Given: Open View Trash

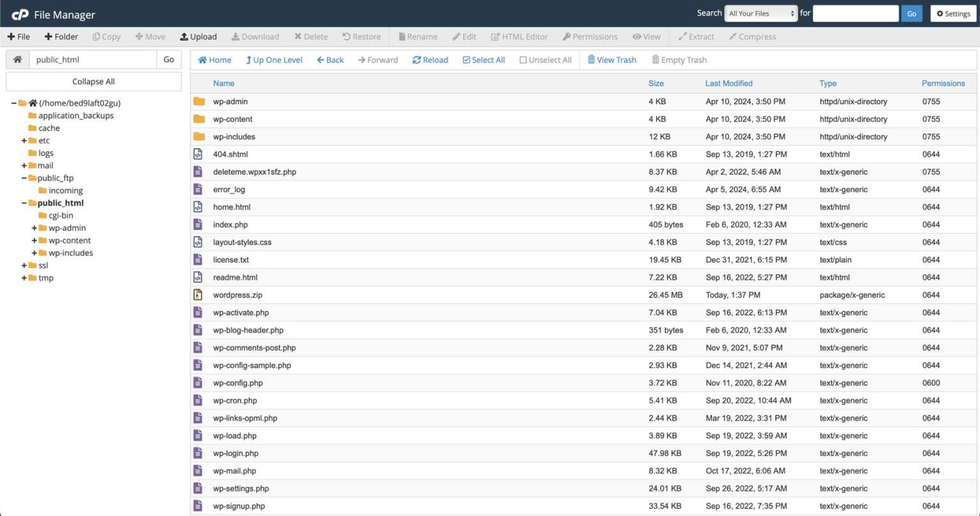Looking at the screenshot, I should tap(611, 59).
